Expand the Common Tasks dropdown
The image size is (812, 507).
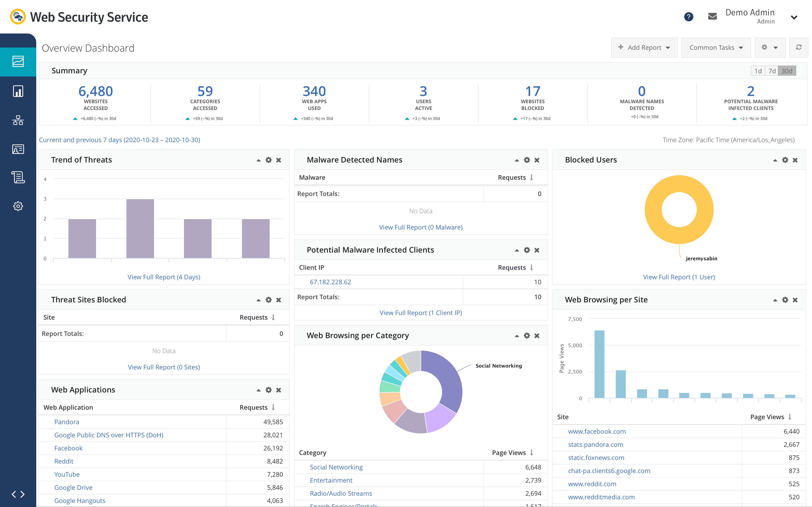tap(715, 47)
